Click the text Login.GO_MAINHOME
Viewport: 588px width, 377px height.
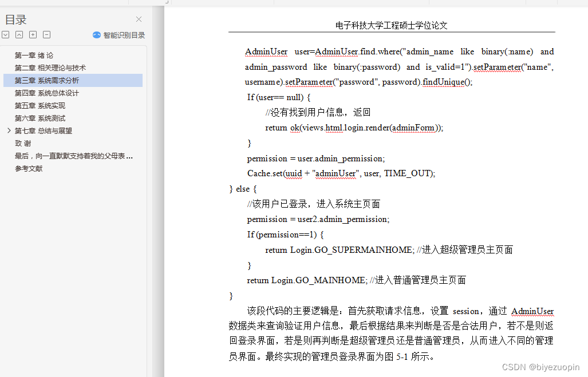pos(319,280)
